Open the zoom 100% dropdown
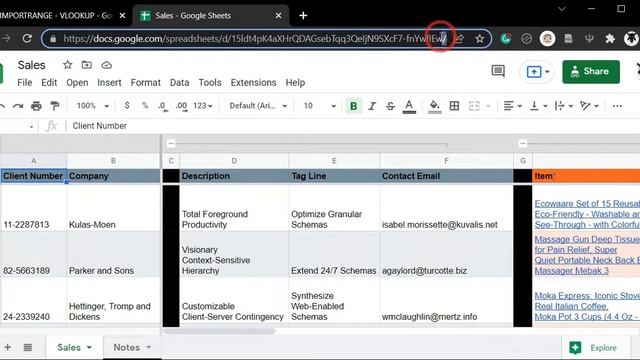The height and width of the screenshot is (360, 640). coord(93,106)
